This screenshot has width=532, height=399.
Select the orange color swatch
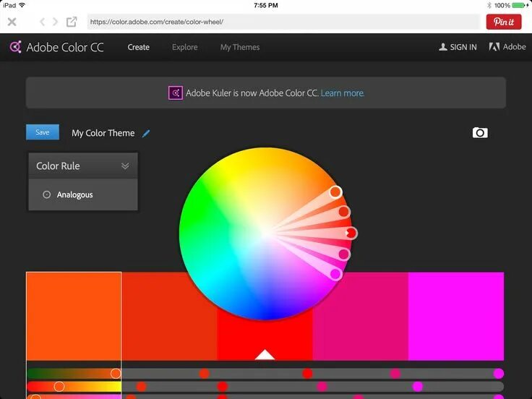click(74, 316)
